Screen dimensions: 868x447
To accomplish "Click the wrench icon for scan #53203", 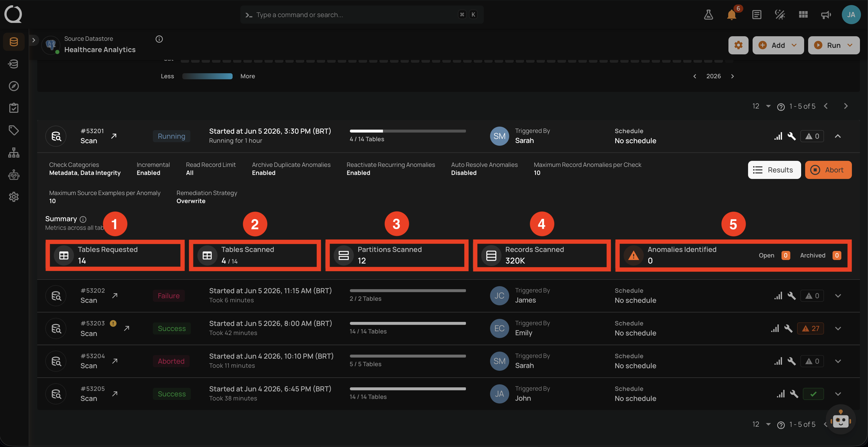I will (x=789, y=328).
